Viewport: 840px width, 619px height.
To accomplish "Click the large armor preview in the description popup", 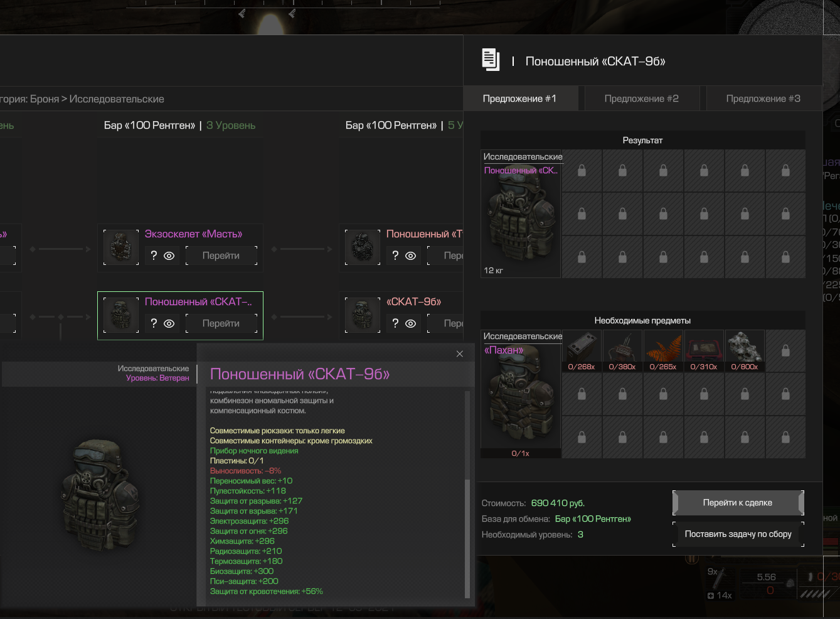I will (x=102, y=496).
